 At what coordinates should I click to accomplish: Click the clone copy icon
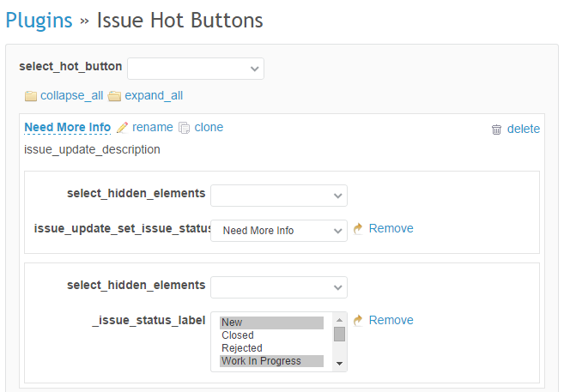pos(185,128)
